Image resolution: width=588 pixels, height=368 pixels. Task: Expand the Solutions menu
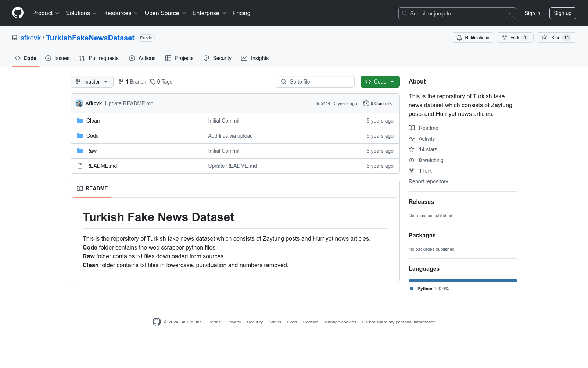point(81,13)
